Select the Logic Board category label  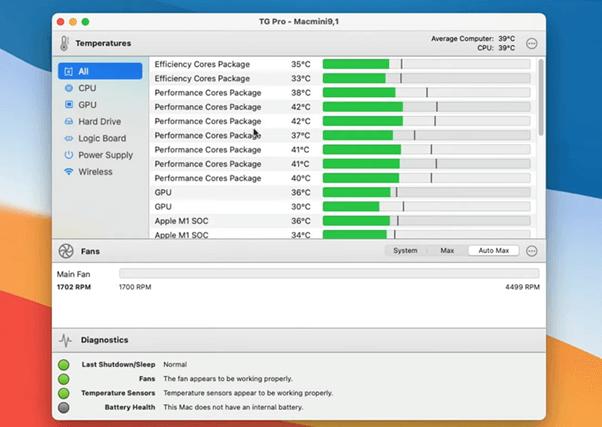[x=102, y=138]
